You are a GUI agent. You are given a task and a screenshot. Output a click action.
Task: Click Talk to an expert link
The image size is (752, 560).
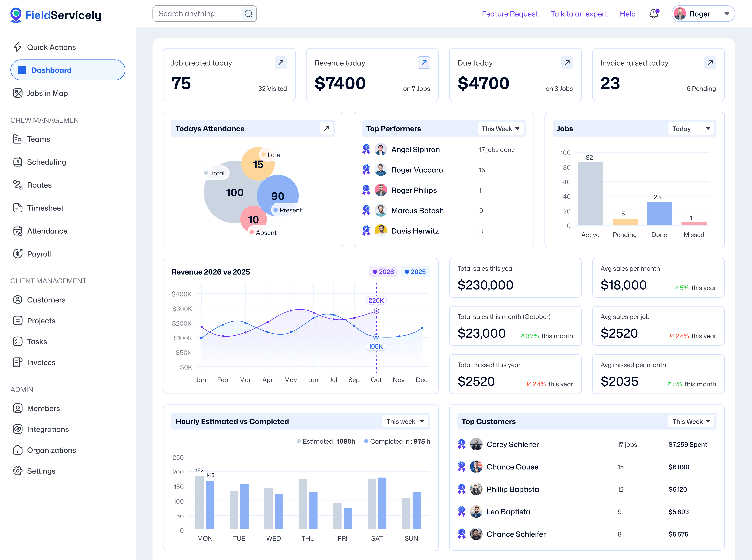579,14
